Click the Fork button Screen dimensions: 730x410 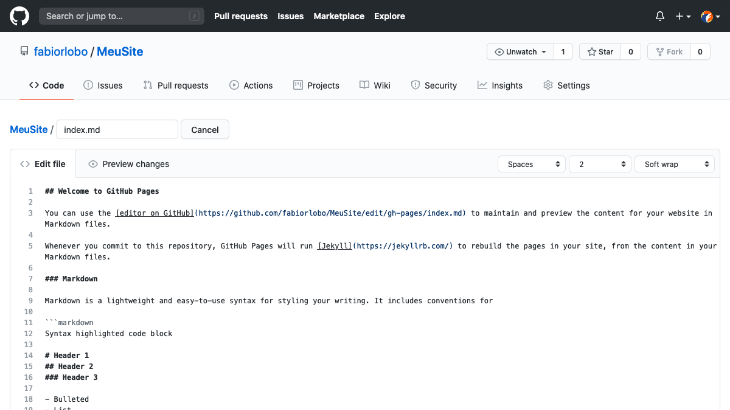[x=669, y=52]
